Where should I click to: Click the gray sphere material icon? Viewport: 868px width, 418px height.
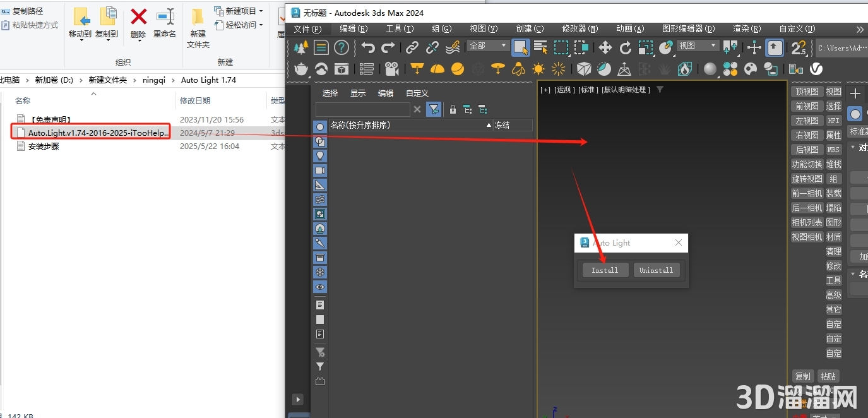click(x=710, y=69)
